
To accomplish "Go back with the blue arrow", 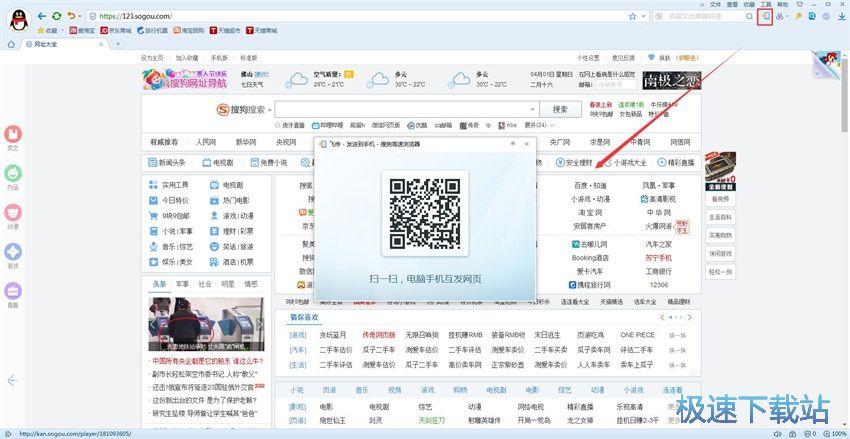I will click(x=42, y=16).
